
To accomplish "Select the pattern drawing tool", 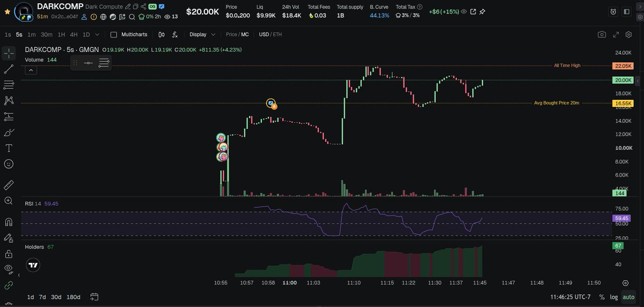I will (9, 100).
